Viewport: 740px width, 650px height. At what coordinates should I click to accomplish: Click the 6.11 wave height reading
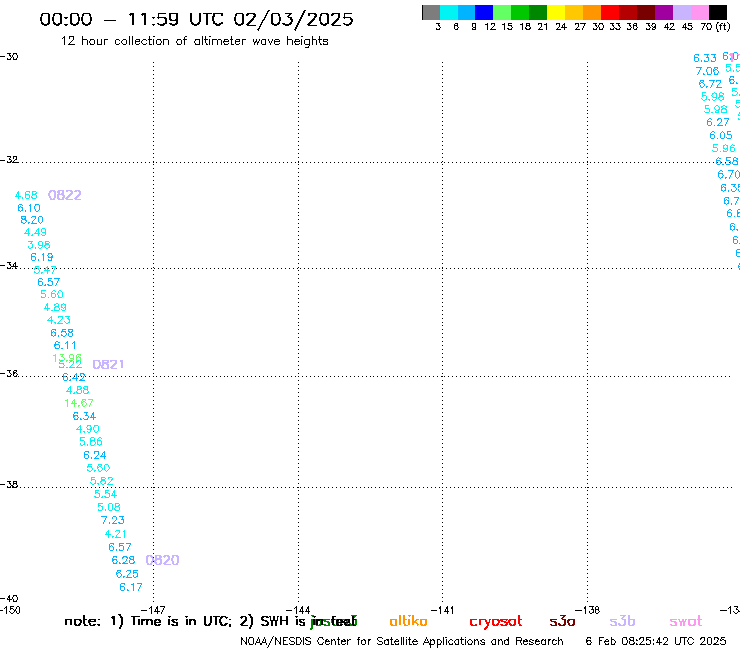(x=65, y=346)
